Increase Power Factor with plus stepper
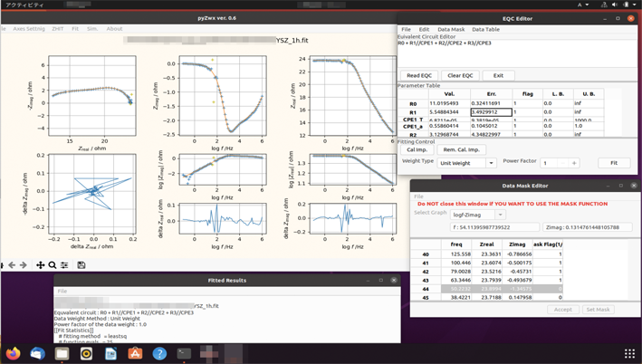The height and width of the screenshot is (364, 642). click(x=574, y=163)
